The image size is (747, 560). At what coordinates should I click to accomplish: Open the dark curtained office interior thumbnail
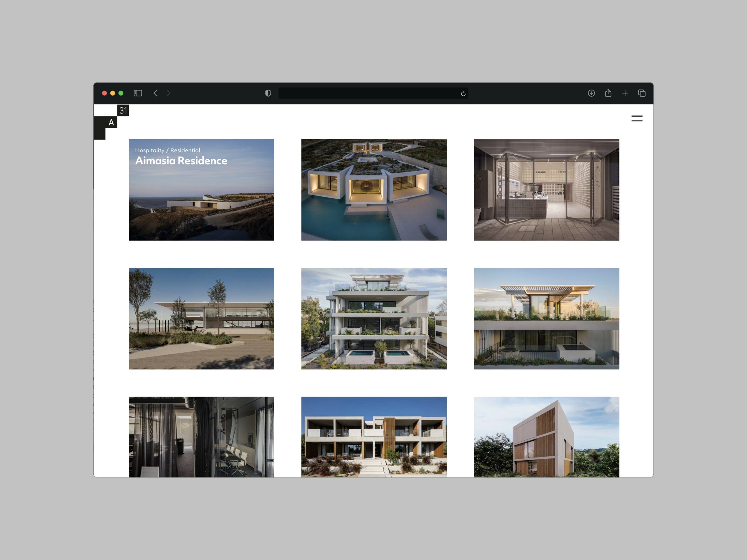pos(201,437)
